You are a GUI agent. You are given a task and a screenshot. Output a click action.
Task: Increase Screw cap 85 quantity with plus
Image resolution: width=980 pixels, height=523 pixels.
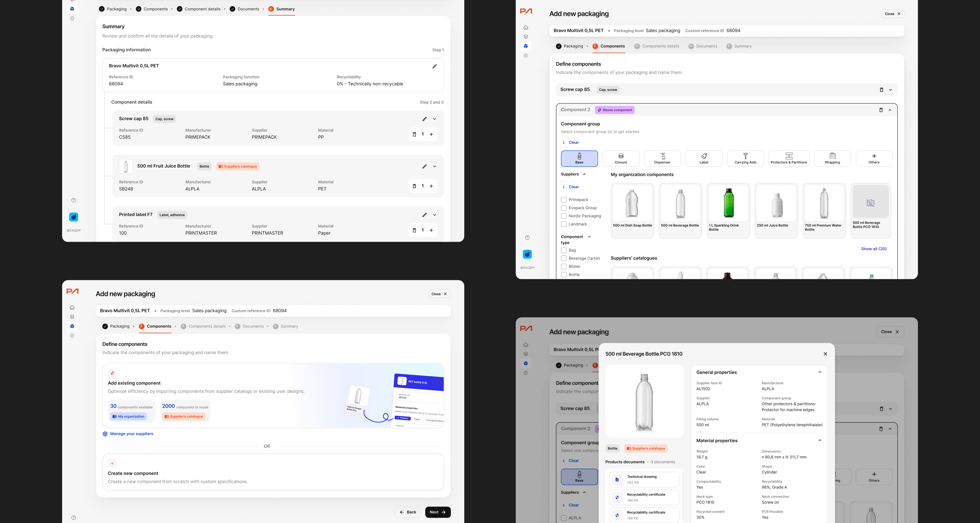(431, 134)
